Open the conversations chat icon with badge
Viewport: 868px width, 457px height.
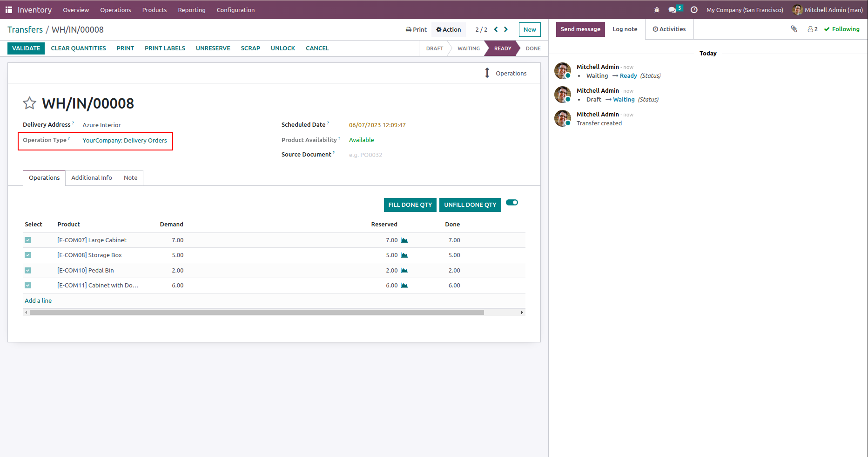pos(675,9)
